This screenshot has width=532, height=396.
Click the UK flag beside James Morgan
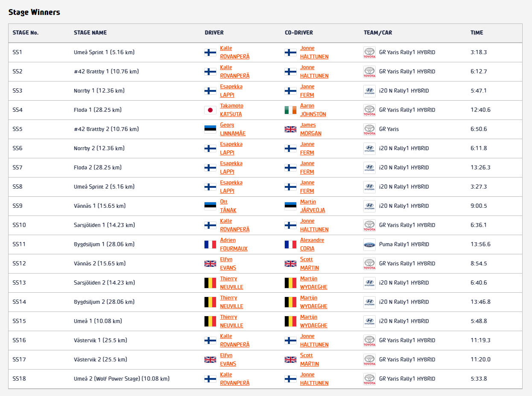point(290,129)
